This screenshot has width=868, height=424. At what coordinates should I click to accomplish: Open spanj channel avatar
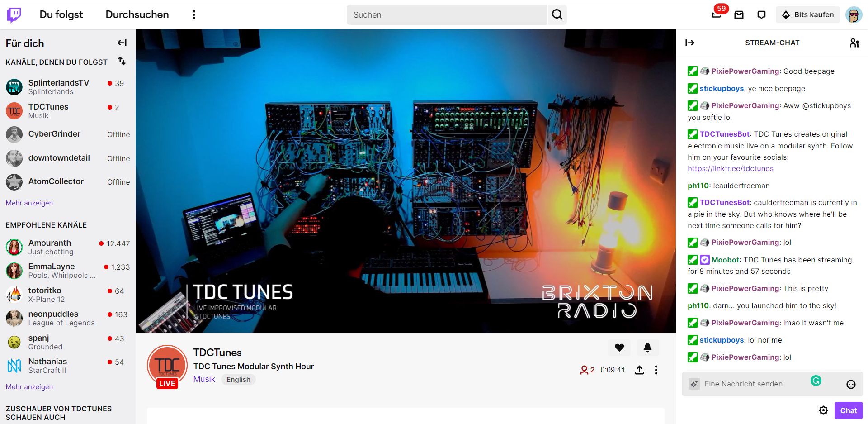pyautogui.click(x=14, y=342)
